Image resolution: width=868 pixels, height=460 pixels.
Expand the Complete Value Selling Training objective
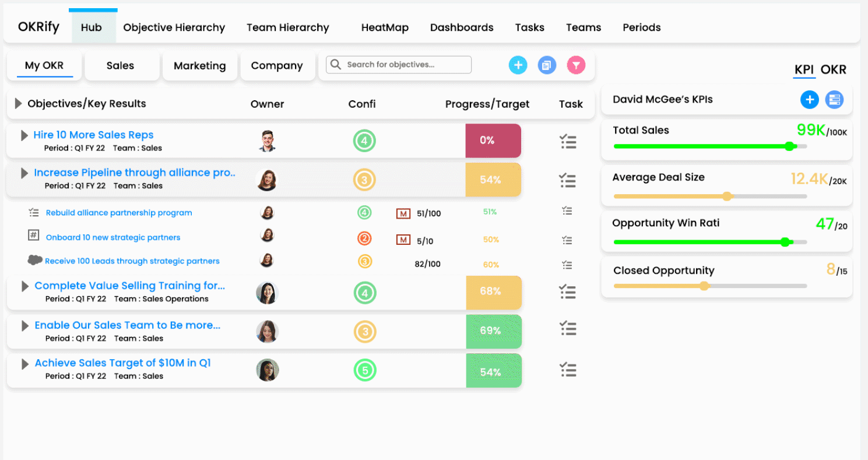pyautogui.click(x=23, y=285)
